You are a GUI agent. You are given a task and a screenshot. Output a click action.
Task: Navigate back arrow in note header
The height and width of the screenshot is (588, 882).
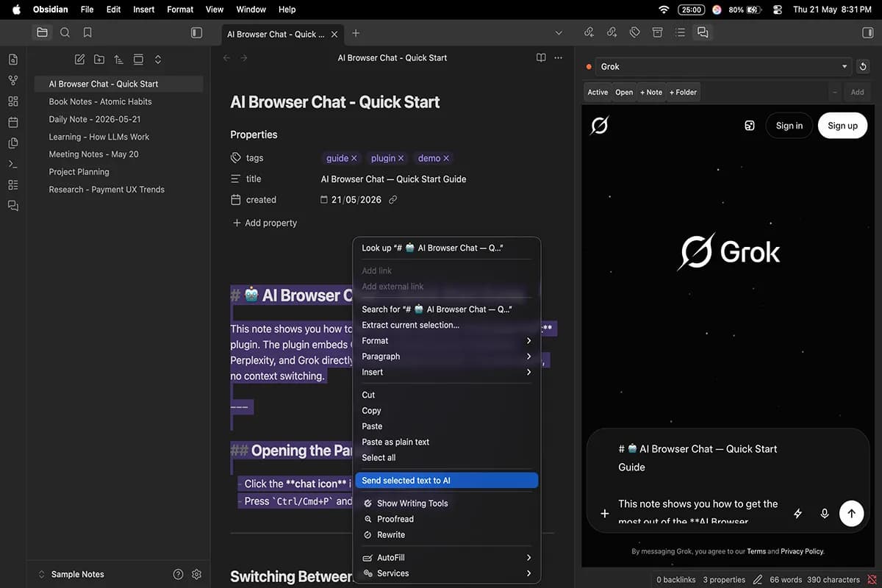pos(226,57)
